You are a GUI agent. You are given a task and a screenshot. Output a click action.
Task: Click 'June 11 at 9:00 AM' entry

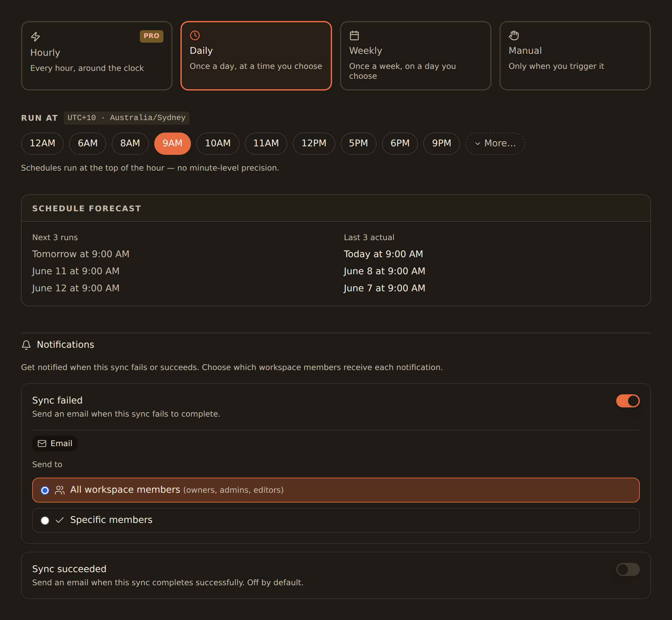pyautogui.click(x=76, y=271)
